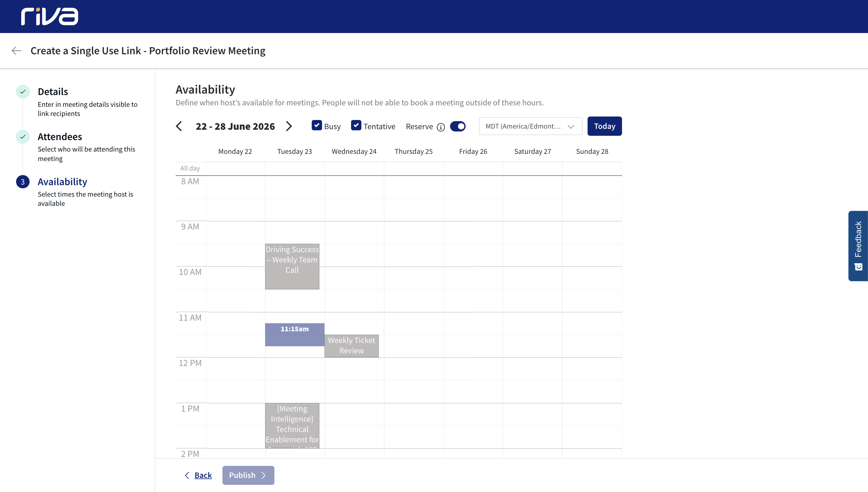Click the 2 PM time label
This screenshot has height=492, width=868.
[190, 454]
